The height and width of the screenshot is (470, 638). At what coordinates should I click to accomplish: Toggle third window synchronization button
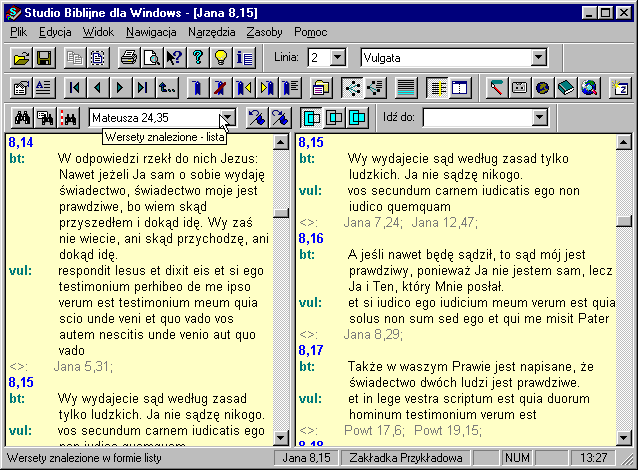tap(357, 118)
